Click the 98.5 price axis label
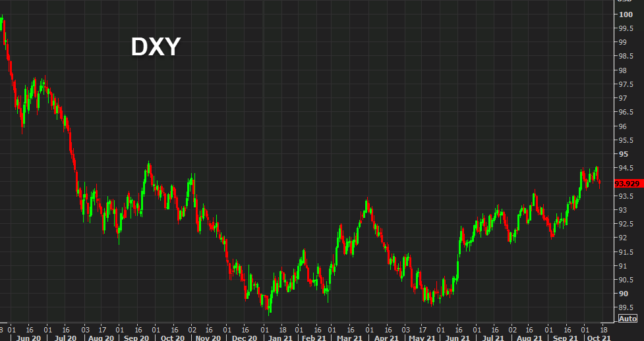Screen dimensions: 644x341 point(627,56)
